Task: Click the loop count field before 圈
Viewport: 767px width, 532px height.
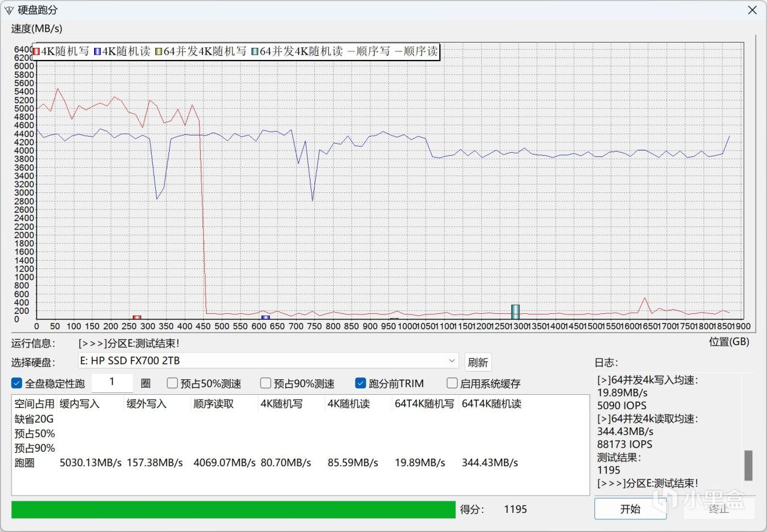Action: pyautogui.click(x=112, y=382)
